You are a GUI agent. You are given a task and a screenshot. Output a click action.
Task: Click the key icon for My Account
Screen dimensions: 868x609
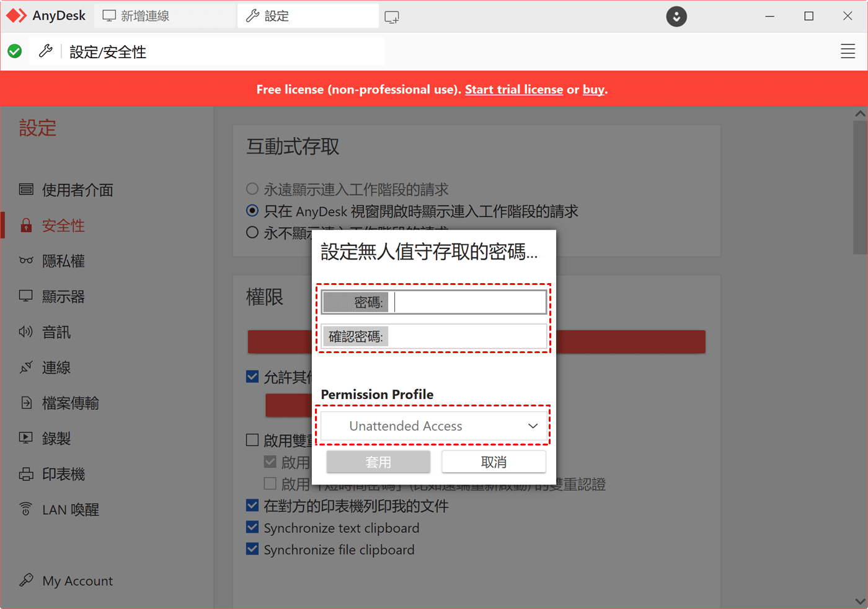[26, 581]
